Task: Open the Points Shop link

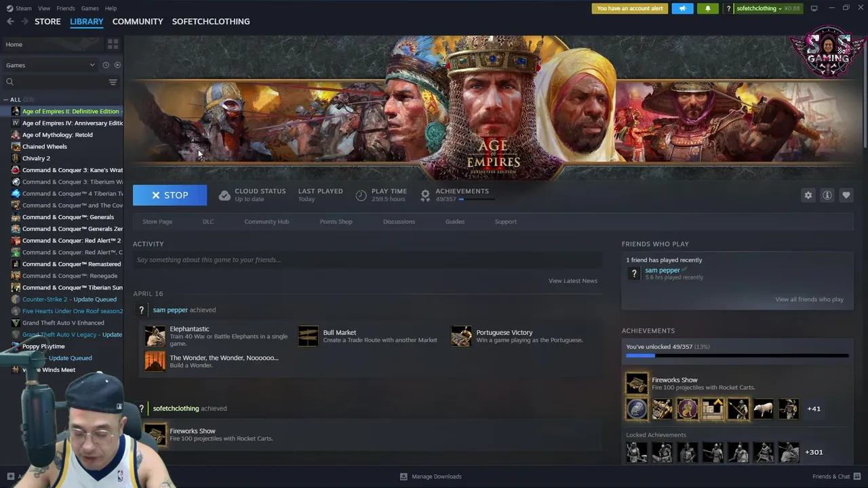Action: [x=336, y=222]
